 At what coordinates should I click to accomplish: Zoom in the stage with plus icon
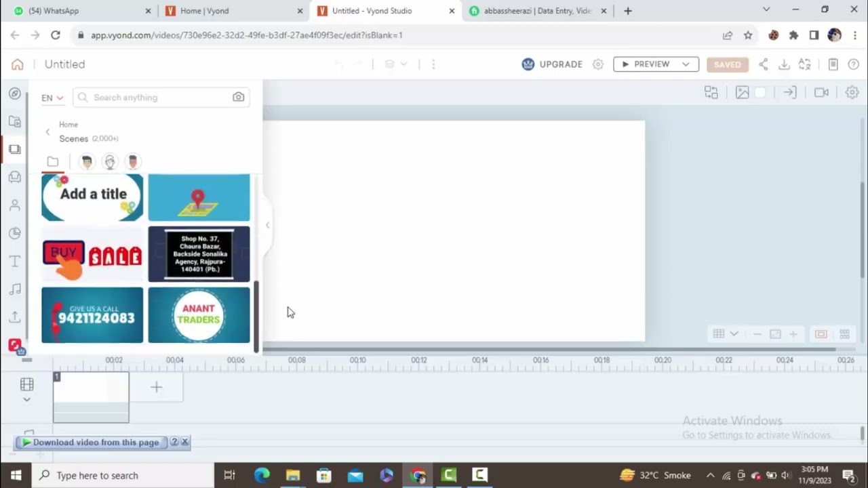[793, 334]
